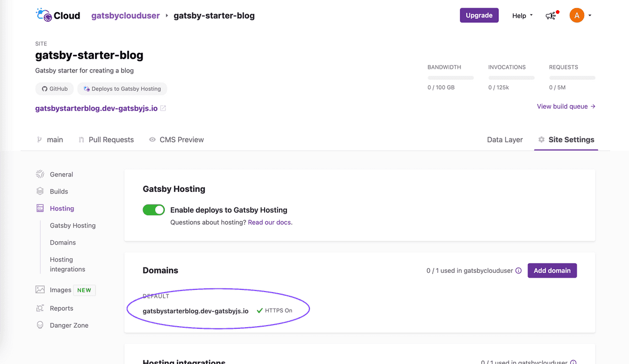Click the Upgrade button
The width and height of the screenshot is (629, 364).
click(x=479, y=15)
